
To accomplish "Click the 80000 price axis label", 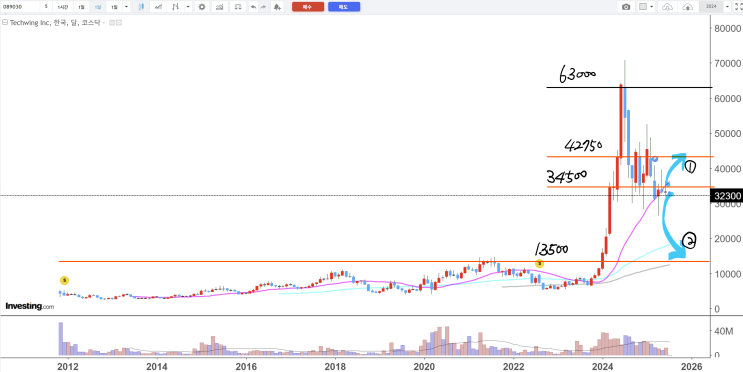I will [727, 28].
